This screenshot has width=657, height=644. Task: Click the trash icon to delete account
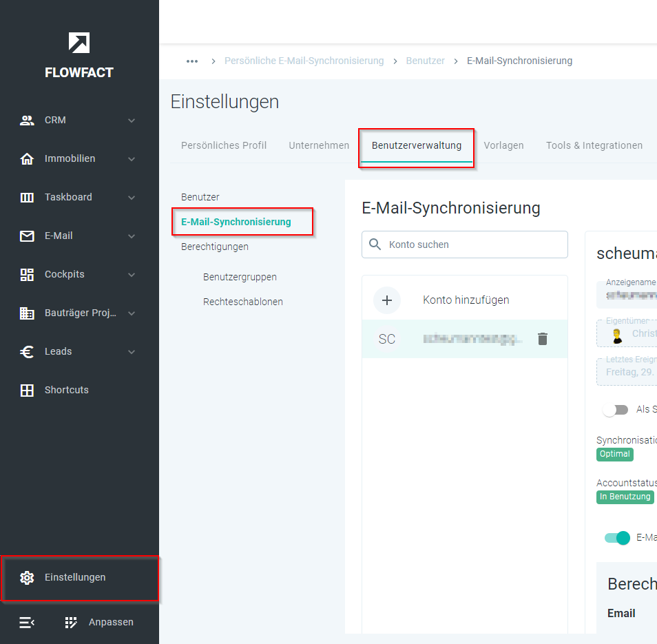tap(543, 339)
